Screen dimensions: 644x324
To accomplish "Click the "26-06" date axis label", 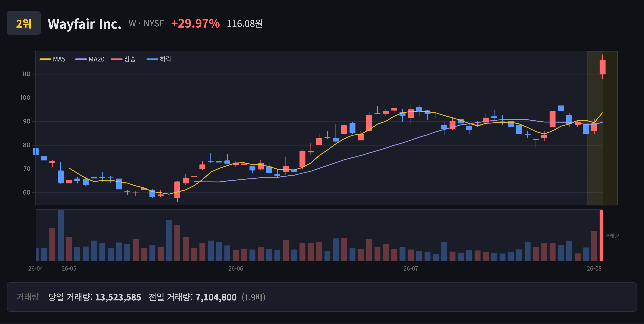I will pyautogui.click(x=236, y=268).
